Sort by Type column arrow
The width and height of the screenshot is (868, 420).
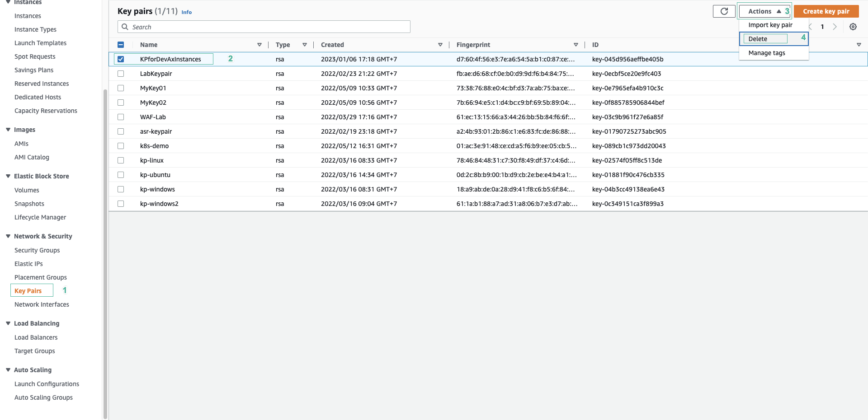click(x=304, y=45)
